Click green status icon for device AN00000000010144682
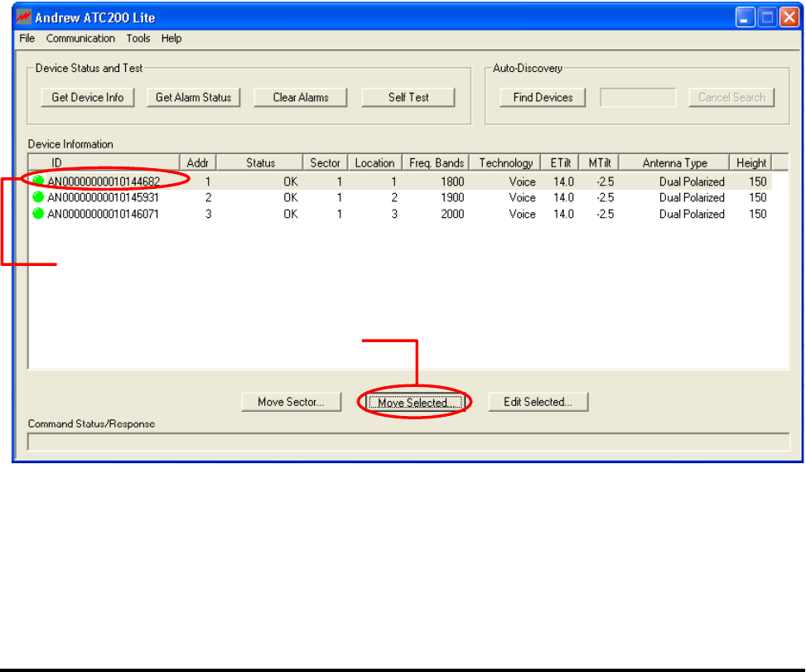806x672 pixels. pyautogui.click(x=38, y=181)
